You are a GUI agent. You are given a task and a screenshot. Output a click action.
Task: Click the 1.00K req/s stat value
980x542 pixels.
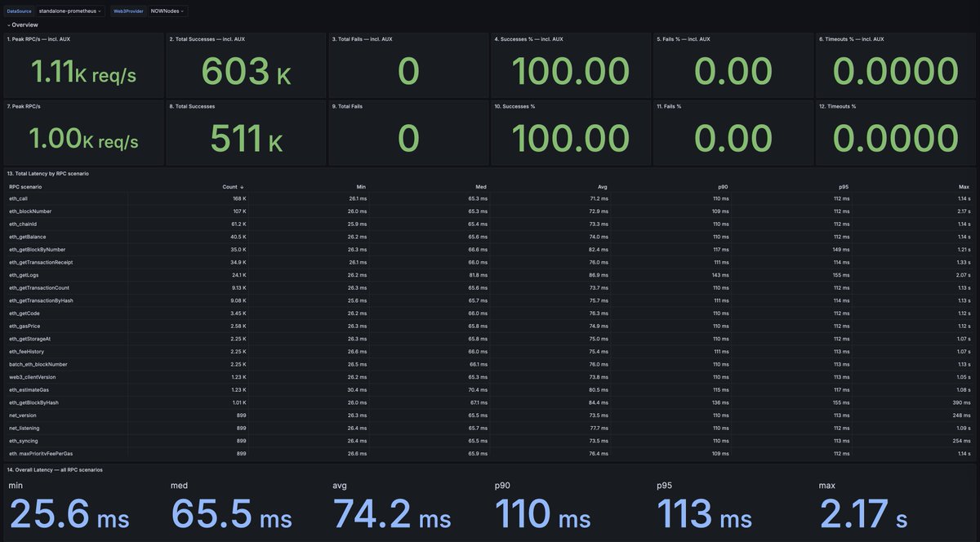[83, 140]
